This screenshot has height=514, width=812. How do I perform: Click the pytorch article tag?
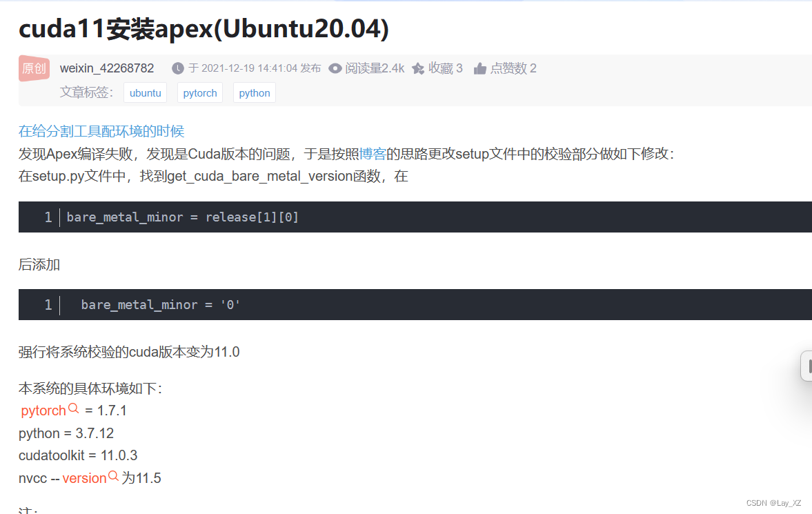(x=200, y=92)
